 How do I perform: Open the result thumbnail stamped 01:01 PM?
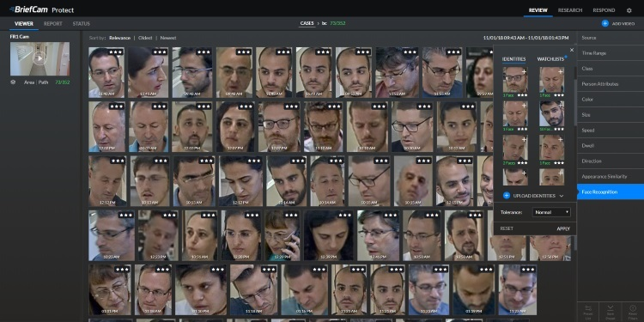(109, 289)
